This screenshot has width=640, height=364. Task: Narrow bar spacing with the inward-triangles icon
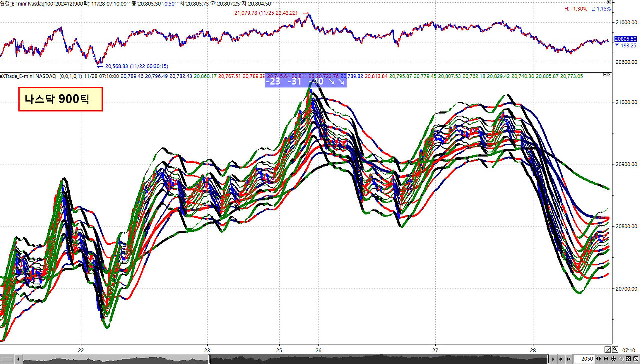606,359
